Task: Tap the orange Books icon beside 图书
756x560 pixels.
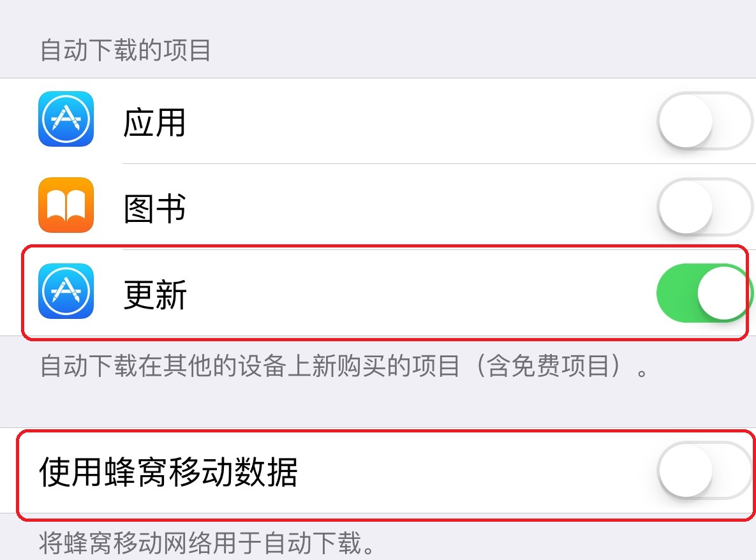Action: [x=66, y=205]
